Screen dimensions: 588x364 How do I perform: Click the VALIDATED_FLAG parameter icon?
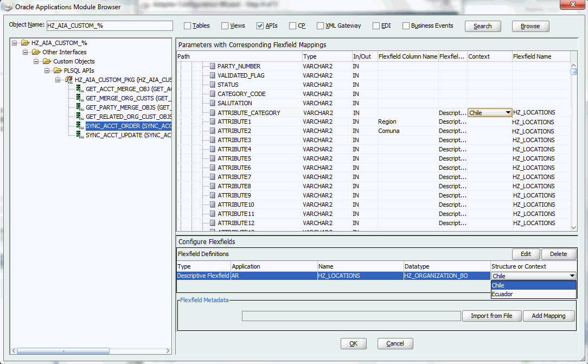pyautogui.click(x=213, y=75)
